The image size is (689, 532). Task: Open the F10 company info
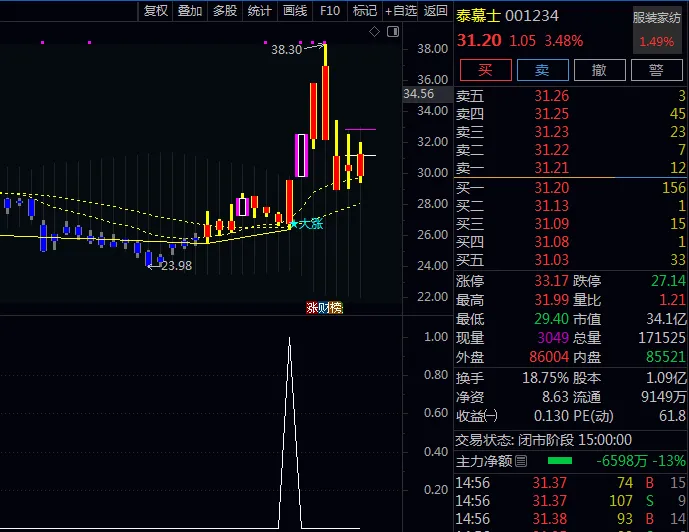point(330,11)
